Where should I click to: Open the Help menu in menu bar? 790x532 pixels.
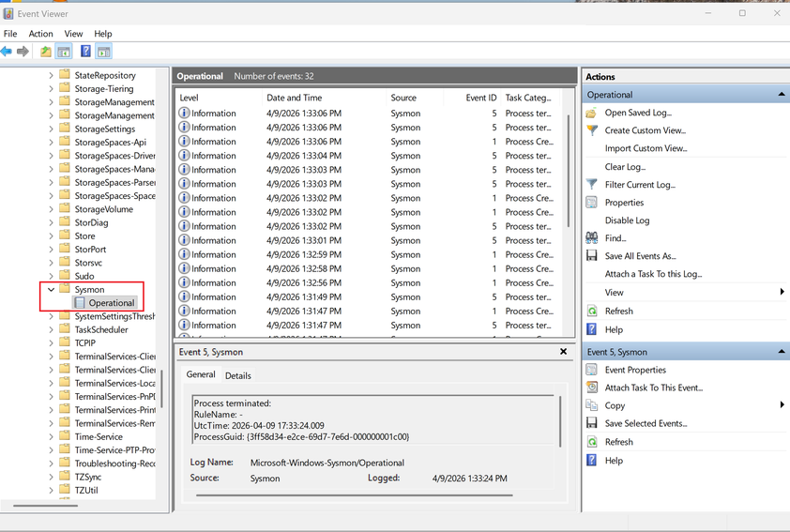click(103, 34)
